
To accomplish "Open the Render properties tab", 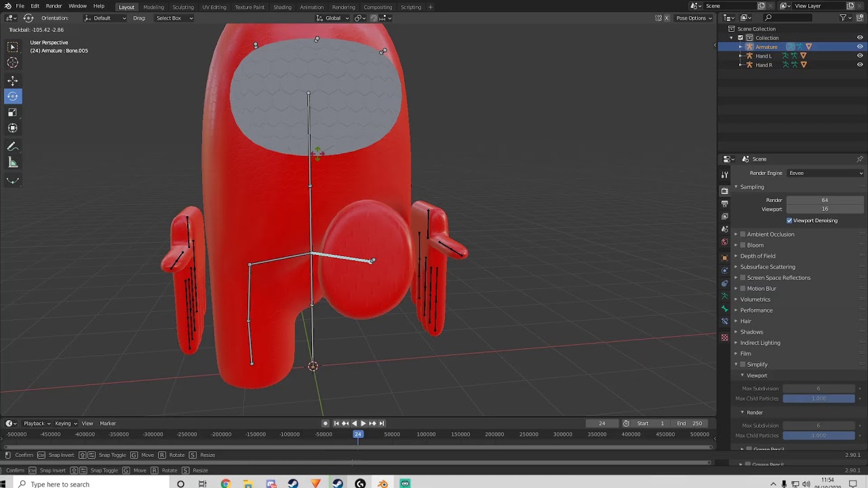I will (724, 190).
